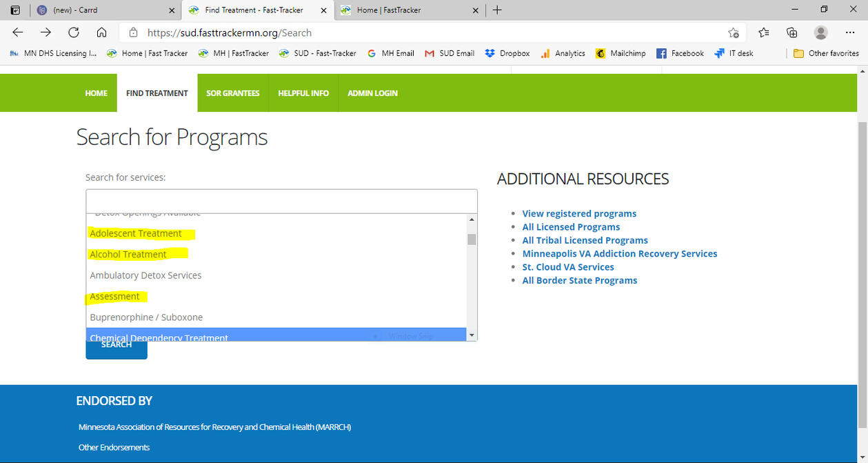Select Adolescent Treatment from services list

coord(136,233)
